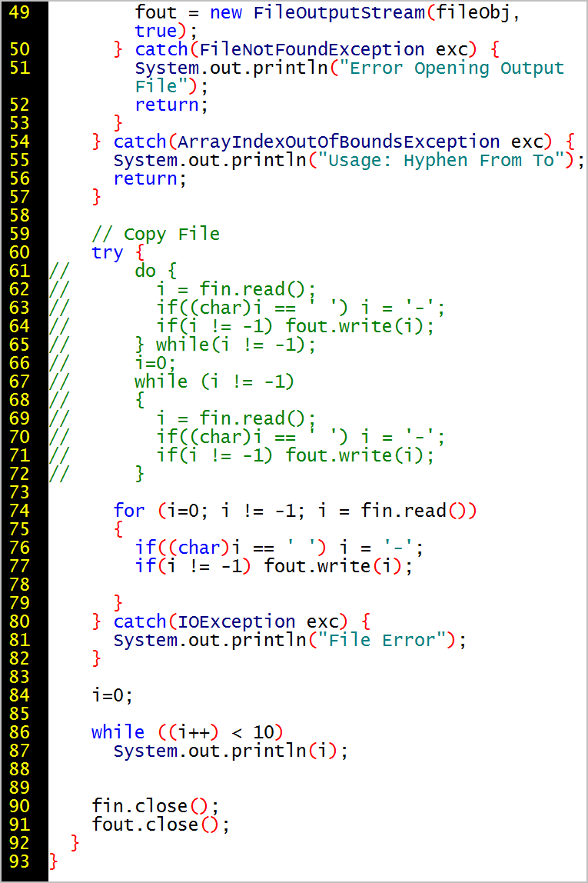Click the text 'FileOutputStream(fileObj,'

coord(386,12)
